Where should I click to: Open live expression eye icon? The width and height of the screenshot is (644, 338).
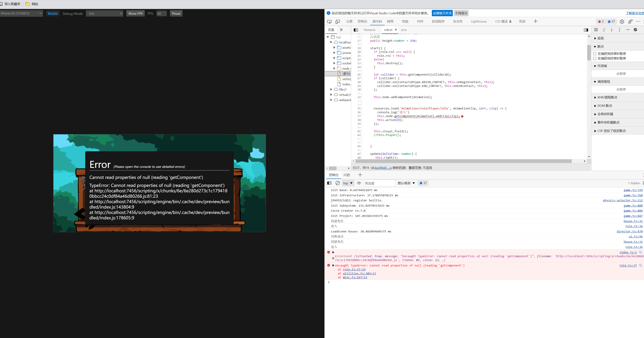point(359,183)
